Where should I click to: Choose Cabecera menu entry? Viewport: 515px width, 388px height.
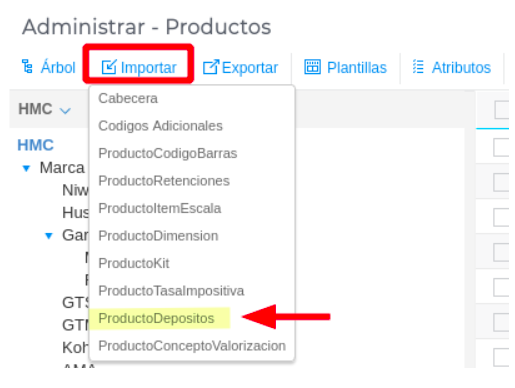point(128,99)
